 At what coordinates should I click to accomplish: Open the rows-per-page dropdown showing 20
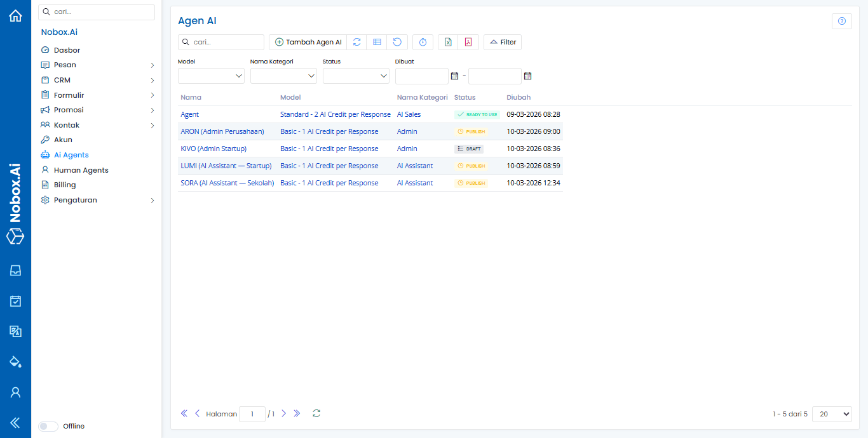click(831, 414)
